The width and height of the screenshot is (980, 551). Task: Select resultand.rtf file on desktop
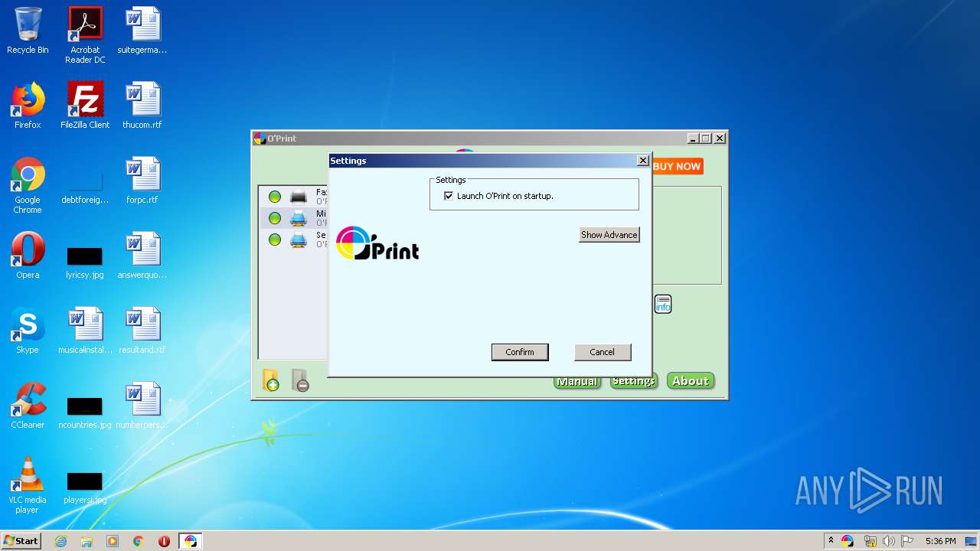pyautogui.click(x=142, y=331)
